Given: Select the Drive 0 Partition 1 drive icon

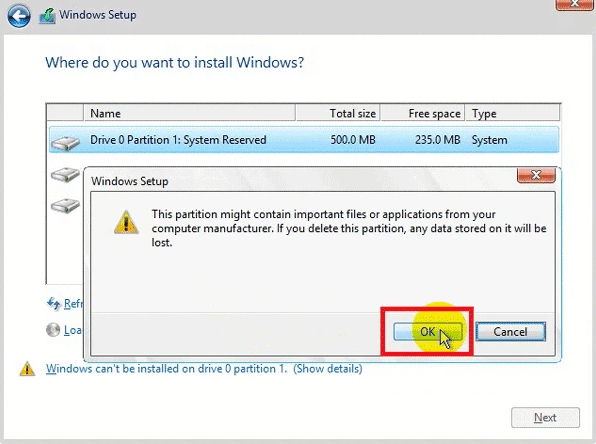Looking at the screenshot, I should [x=65, y=143].
